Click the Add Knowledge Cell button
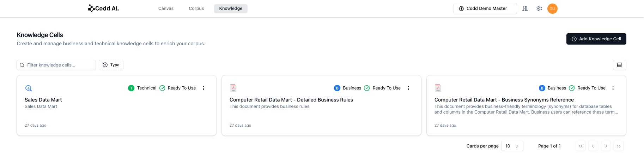This screenshot has height=156, width=644. pyautogui.click(x=596, y=39)
